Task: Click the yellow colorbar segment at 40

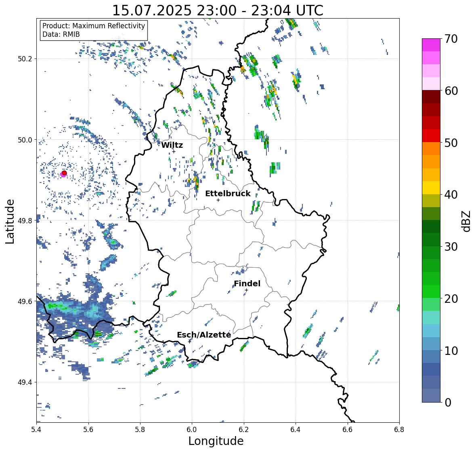Action: (x=431, y=188)
